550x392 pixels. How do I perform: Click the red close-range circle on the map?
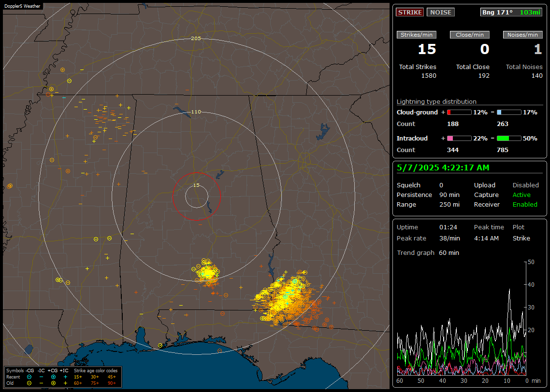coord(196,196)
